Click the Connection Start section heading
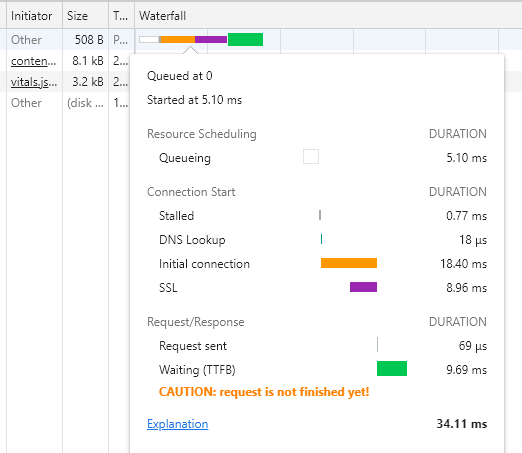This screenshot has width=522, height=453. [x=191, y=192]
